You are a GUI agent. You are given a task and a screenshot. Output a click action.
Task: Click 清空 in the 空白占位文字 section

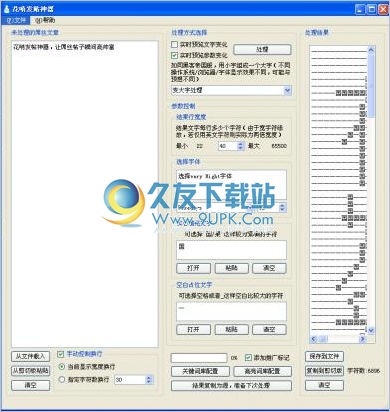[x=269, y=329]
